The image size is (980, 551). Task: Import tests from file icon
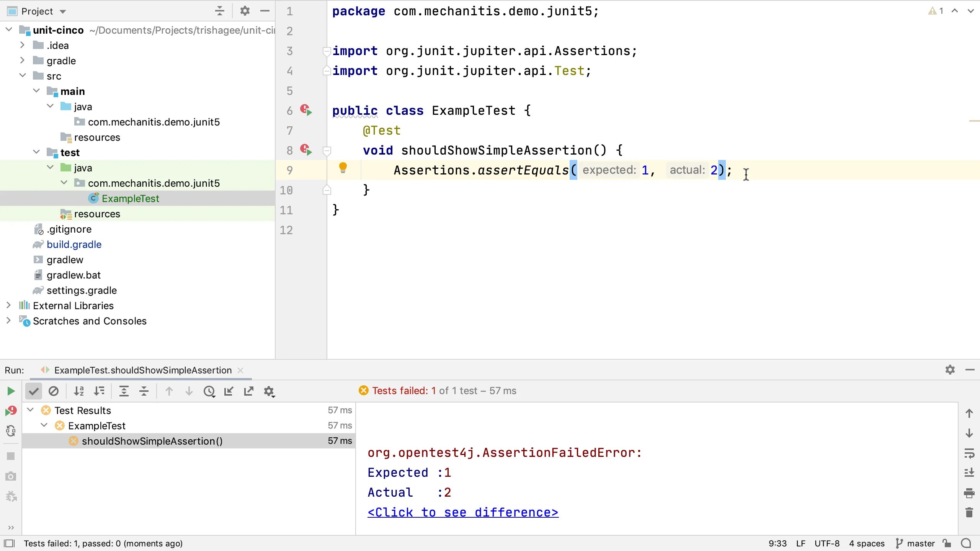229,391
